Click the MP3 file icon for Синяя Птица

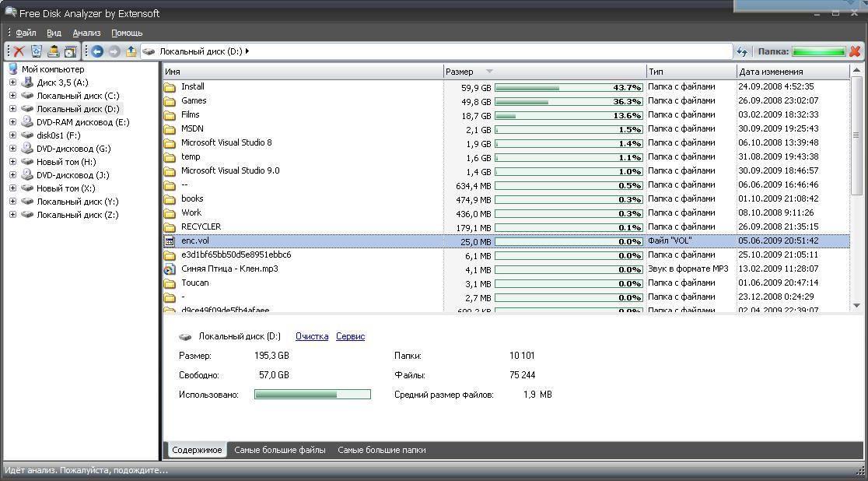point(170,269)
